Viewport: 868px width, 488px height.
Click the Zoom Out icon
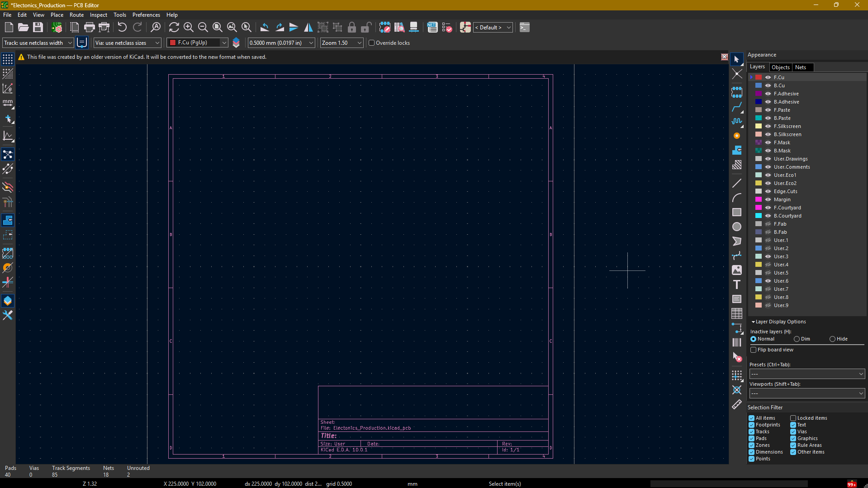pyautogui.click(x=203, y=28)
